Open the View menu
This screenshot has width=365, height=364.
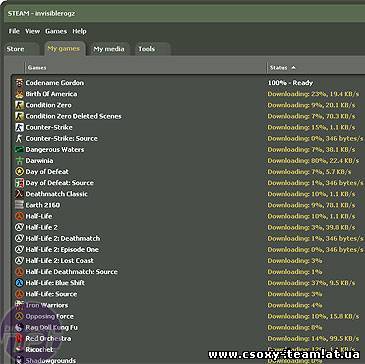(33, 31)
